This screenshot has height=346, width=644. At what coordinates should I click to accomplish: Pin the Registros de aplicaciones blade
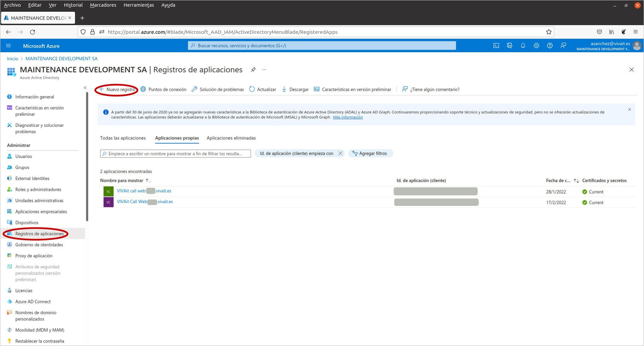pyautogui.click(x=253, y=70)
